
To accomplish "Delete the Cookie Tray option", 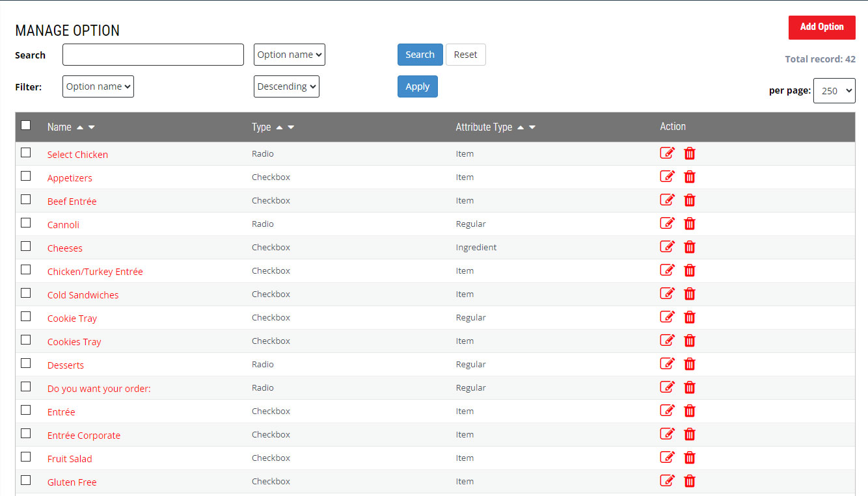I will coord(690,317).
